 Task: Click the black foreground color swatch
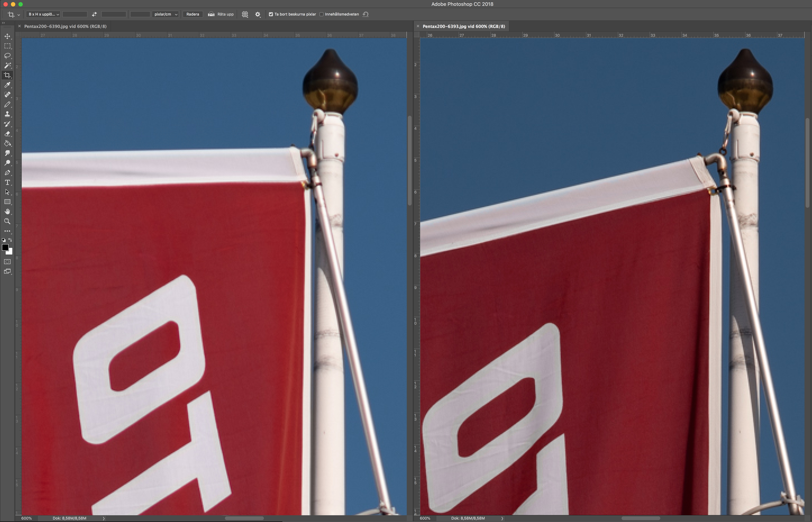5,247
